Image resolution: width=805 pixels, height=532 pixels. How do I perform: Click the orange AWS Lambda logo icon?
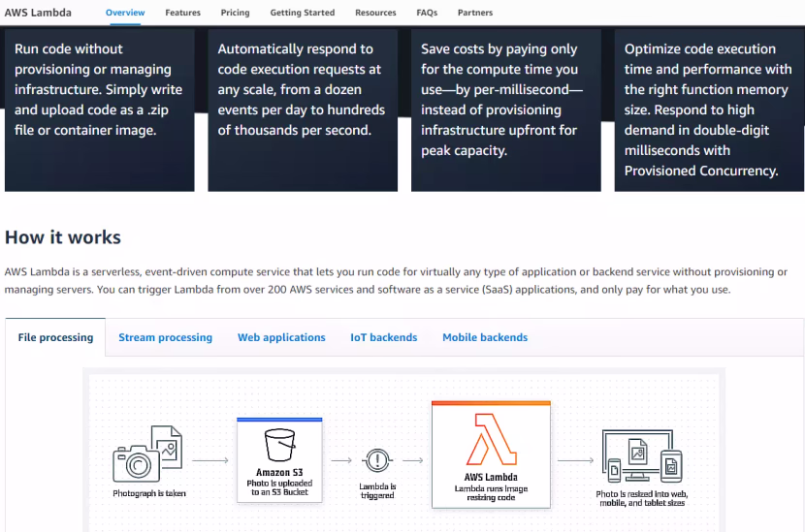[492, 440]
